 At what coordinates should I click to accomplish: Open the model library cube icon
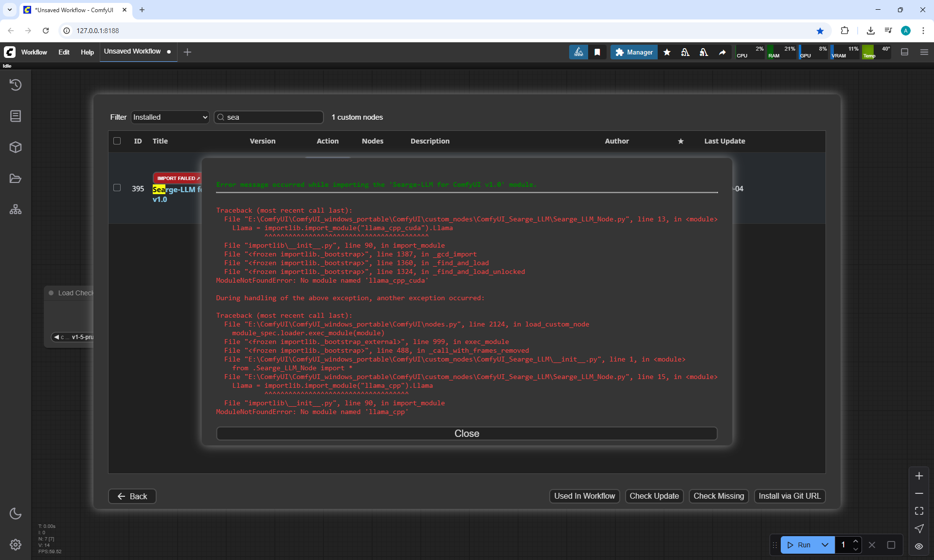[16, 147]
